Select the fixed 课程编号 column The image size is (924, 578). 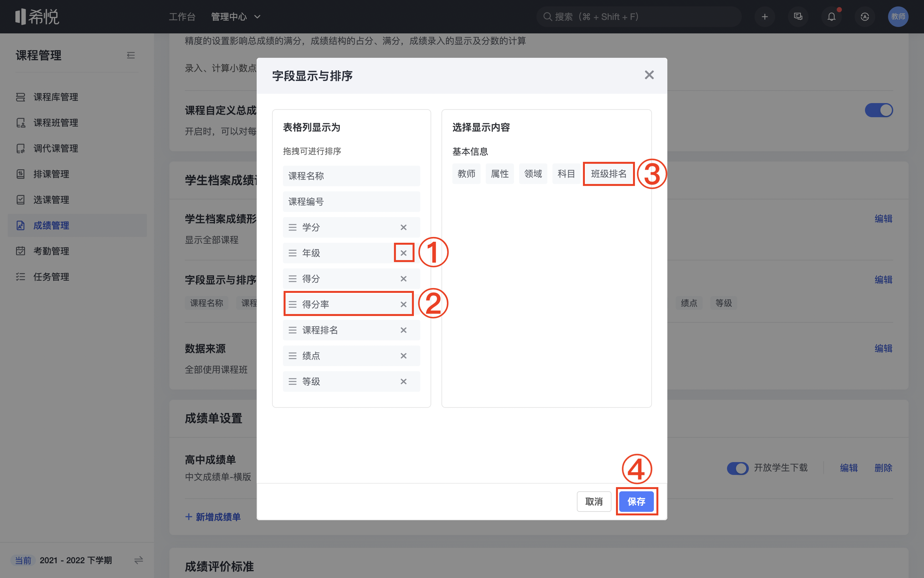pos(351,201)
